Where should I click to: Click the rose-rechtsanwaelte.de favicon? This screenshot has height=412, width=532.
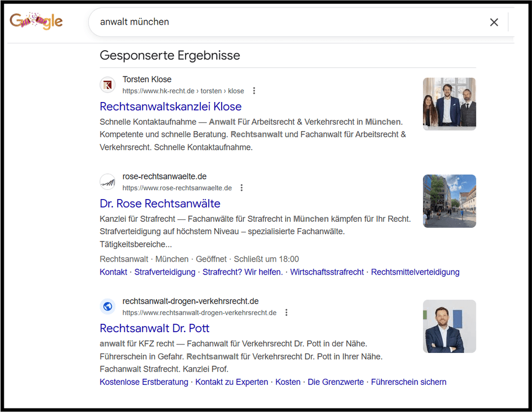[107, 181]
